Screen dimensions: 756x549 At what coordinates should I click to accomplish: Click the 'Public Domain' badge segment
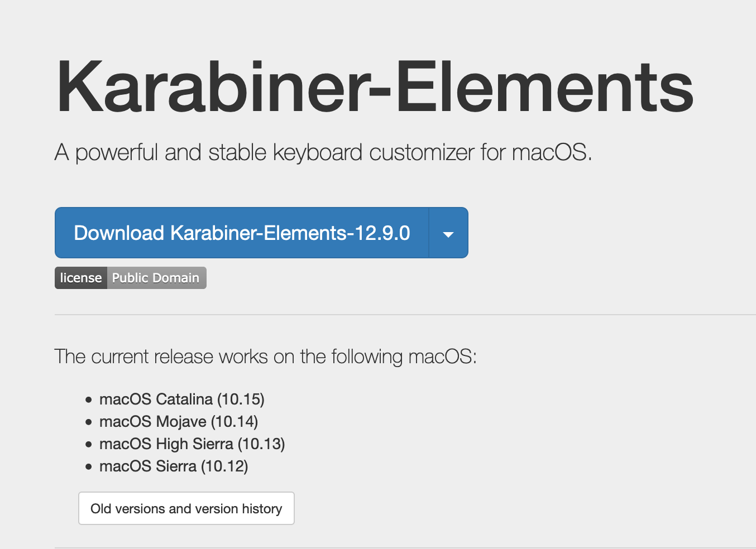156,278
